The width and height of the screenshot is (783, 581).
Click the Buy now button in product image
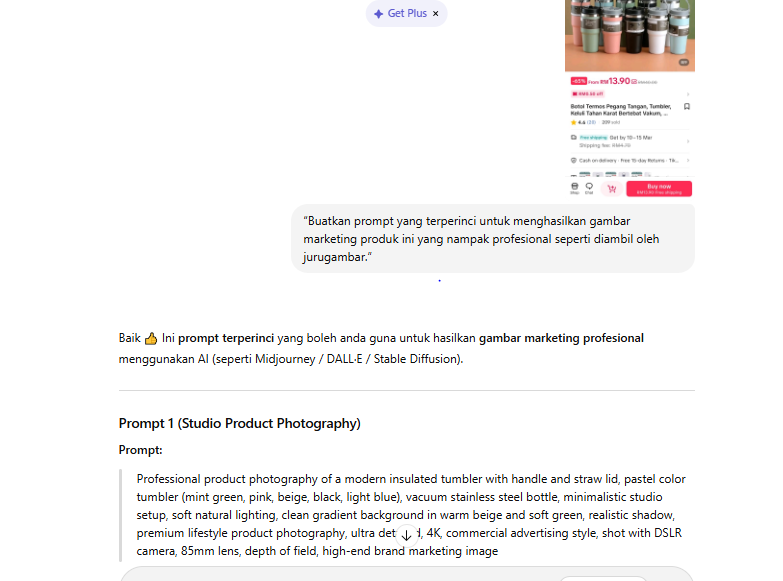[x=659, y=189]
